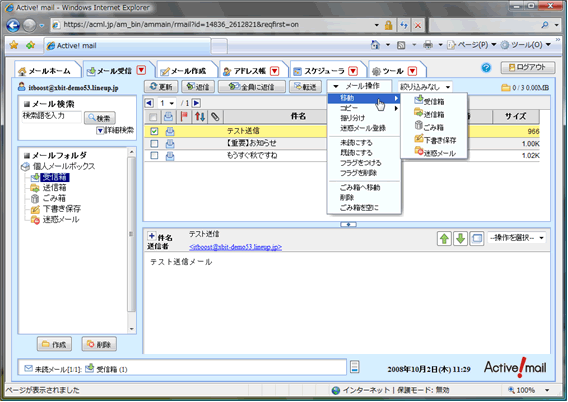Open the 操作を選択 dropdown
This screenshot has height=402, width=568.
click(x=517, y=238)
